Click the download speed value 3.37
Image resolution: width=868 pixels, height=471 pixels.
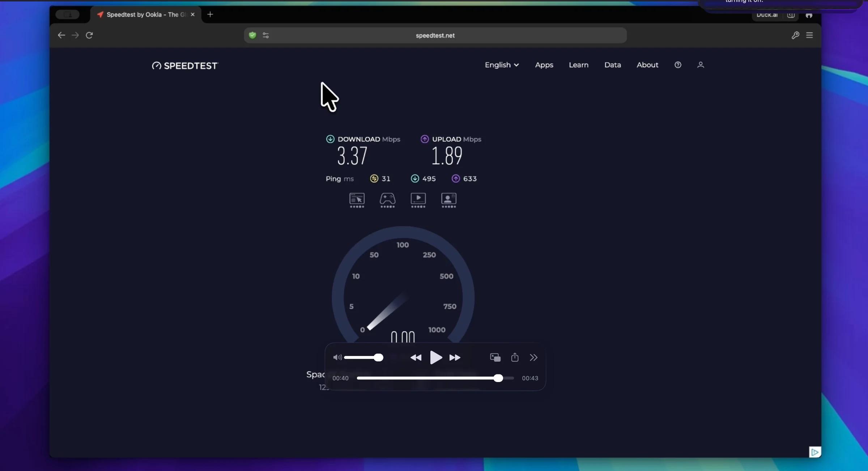pyautogui.click(x=352, y=156)
